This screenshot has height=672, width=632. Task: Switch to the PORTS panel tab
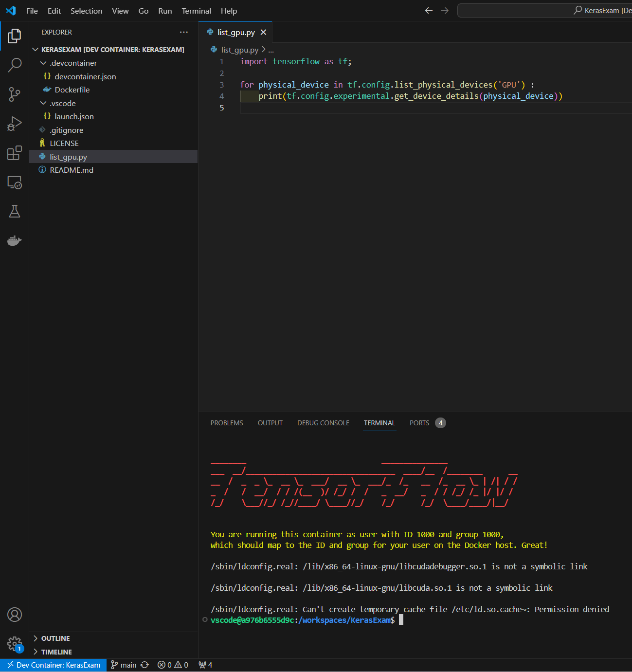[x=419, y=423]
